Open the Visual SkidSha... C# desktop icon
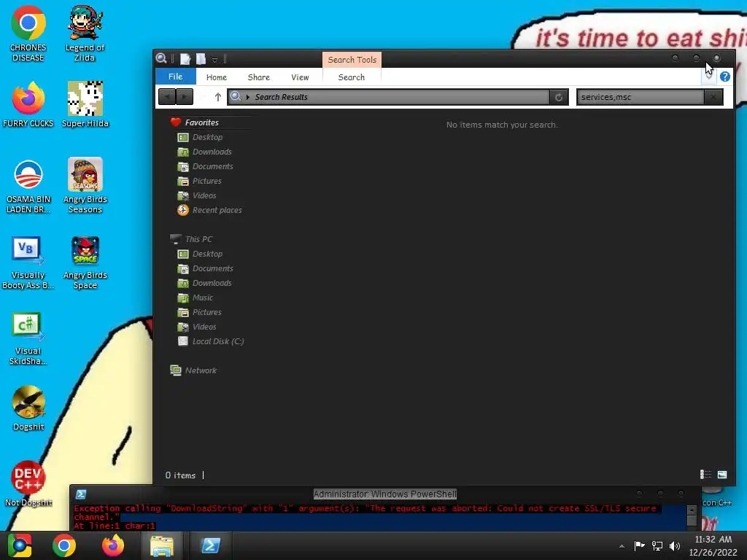This screenshot has height=560, width=747. tap(28, 338)
